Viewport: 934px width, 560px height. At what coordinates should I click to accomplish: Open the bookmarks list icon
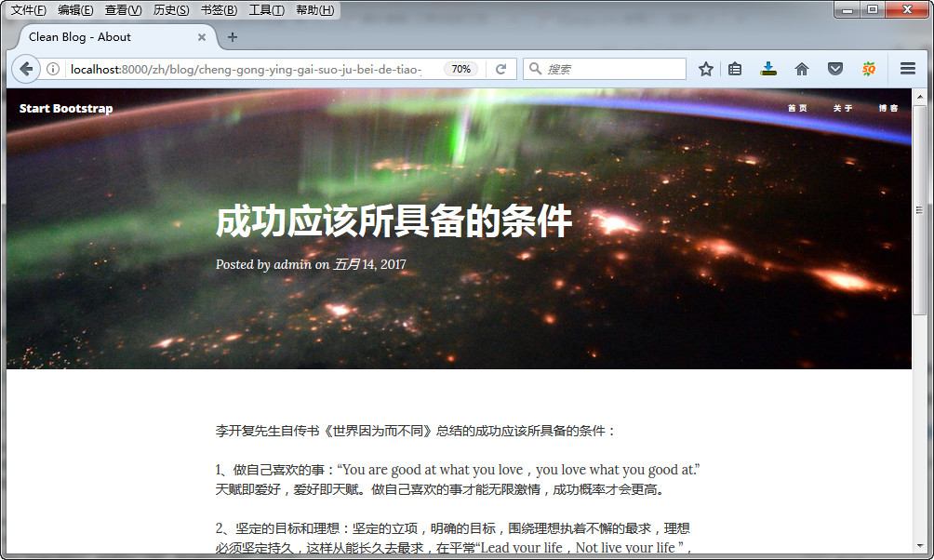point(735,69)
